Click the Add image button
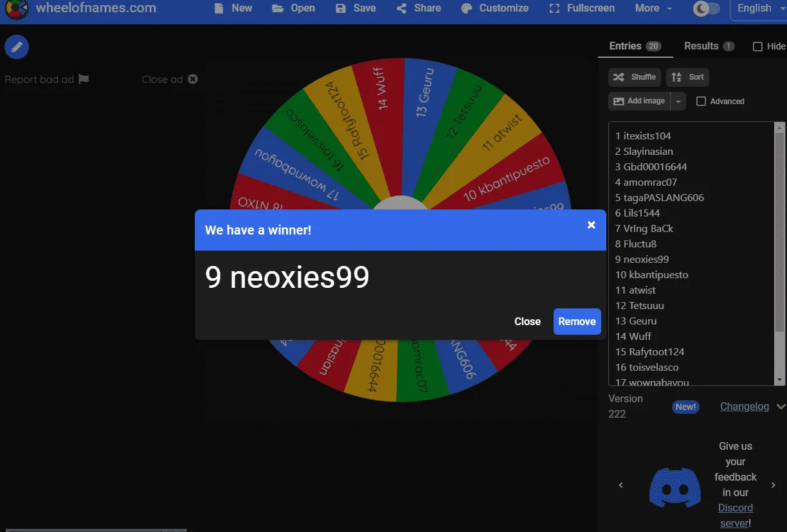787x532 pixels. [639, 101]
